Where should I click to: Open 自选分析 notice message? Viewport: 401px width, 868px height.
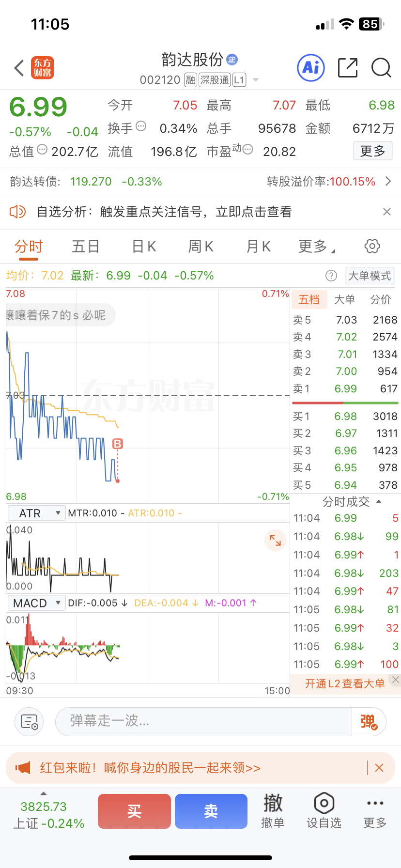[164, 212]
